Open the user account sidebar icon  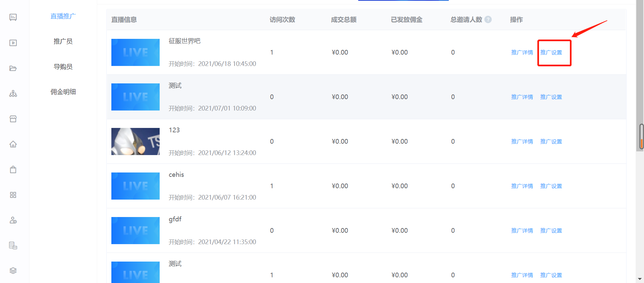(x=13, y=220)
